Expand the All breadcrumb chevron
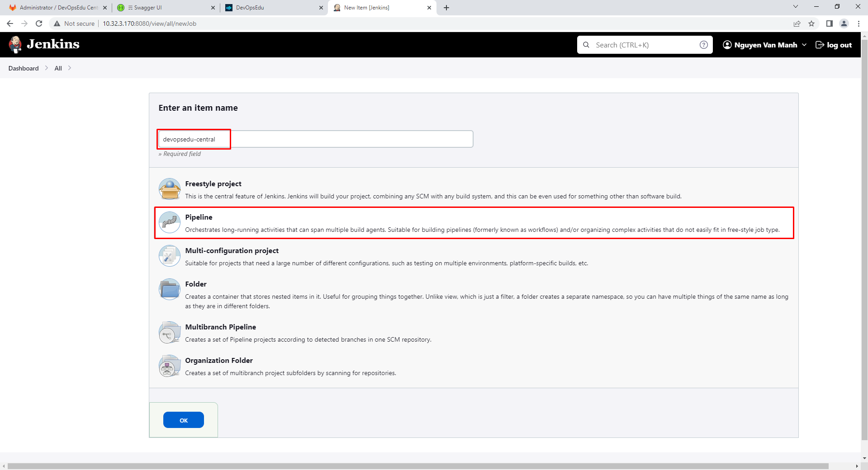The width and height of the screenshot is (868, 470). pos(69,68)
